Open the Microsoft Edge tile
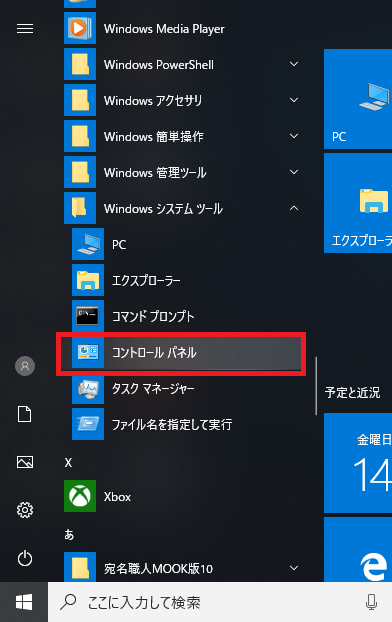Image resolution: width=392 pixels, height=622 pixels. (358, 550)
